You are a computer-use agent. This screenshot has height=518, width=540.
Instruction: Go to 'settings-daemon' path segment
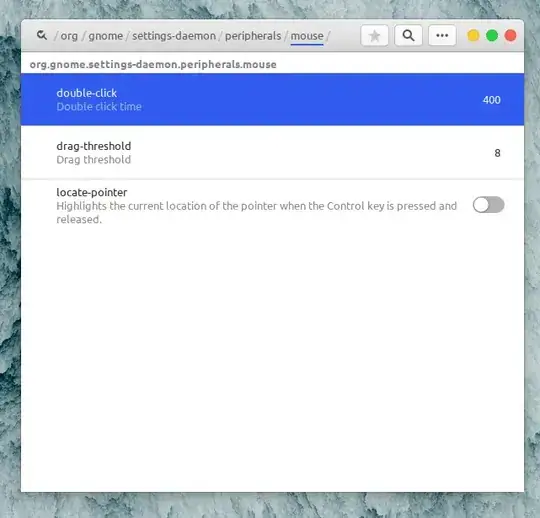(174, 36)
